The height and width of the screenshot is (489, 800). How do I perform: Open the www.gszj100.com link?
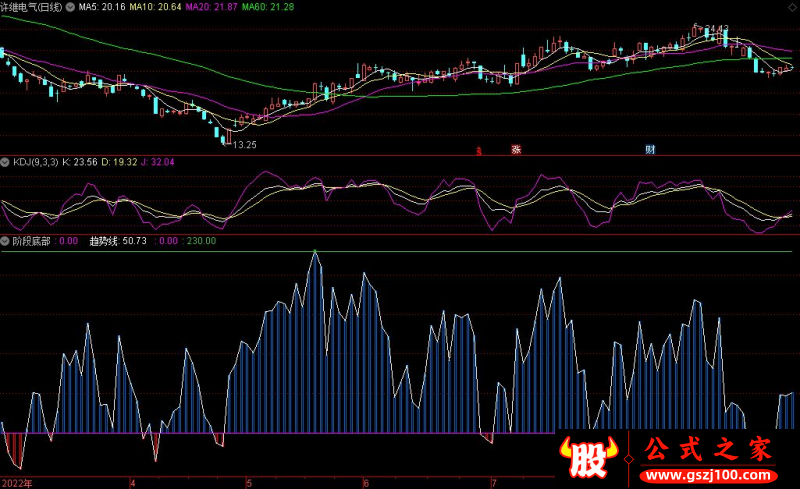(x=708, y=476)
